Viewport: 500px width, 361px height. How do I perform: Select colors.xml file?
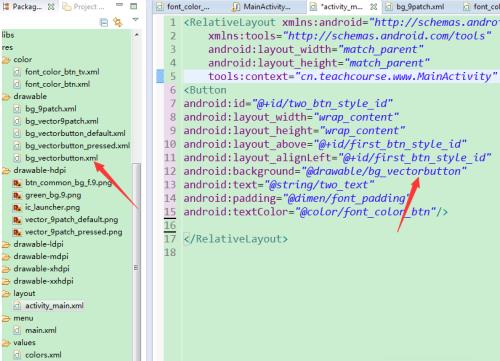click(x=43, y=355)
